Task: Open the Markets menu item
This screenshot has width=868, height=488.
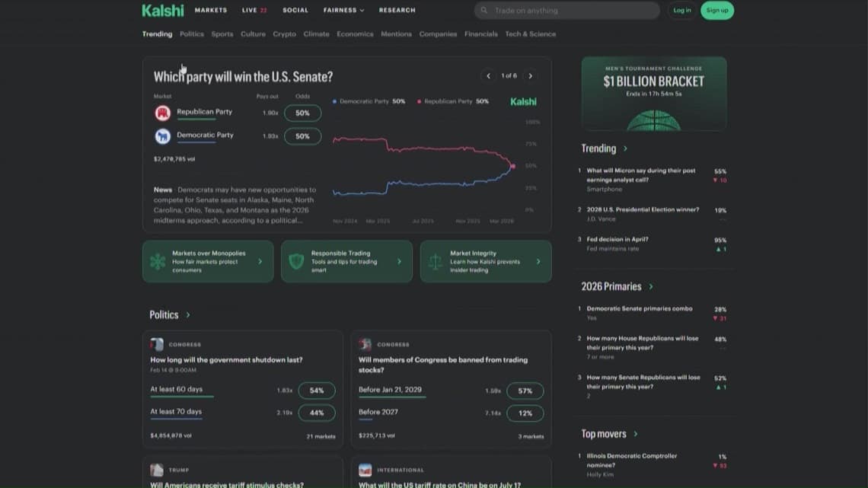Action: (x=211, y=11)
